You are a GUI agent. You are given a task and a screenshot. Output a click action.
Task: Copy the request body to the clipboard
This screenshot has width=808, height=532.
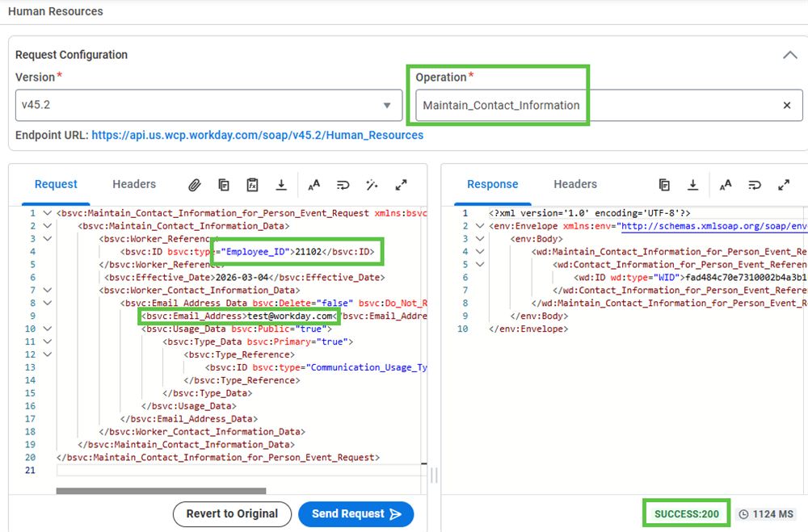[x=224, y=185]
